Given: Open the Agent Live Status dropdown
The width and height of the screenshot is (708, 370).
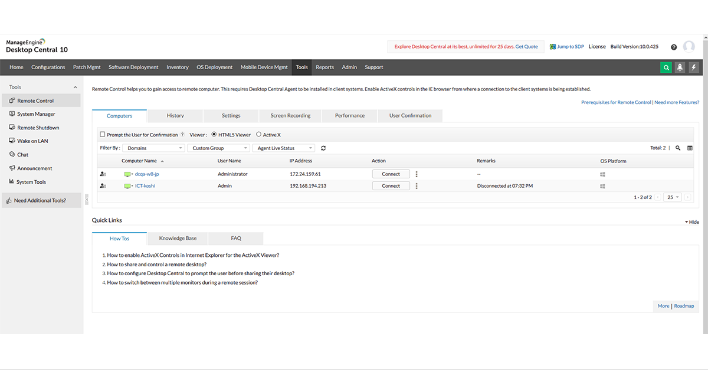Looking at the screenshot, I should [284, 148].
